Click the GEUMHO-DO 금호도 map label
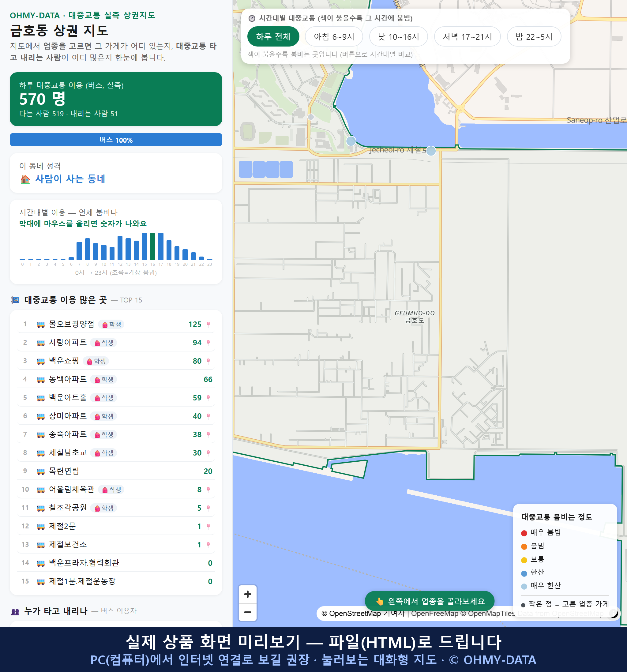The height and width of the screenshot is (672, 627). click(x=415, y=317)
